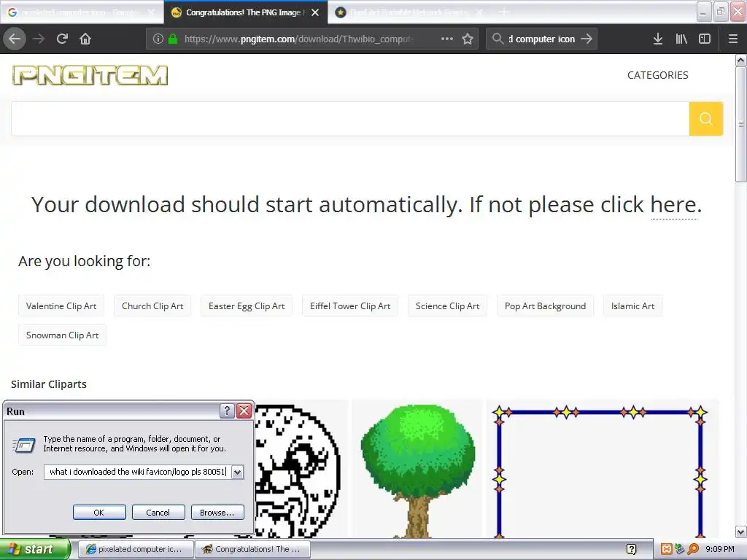Bookmark this page with the star
Screen dimensions: 747x560
(x=468, y=39)
